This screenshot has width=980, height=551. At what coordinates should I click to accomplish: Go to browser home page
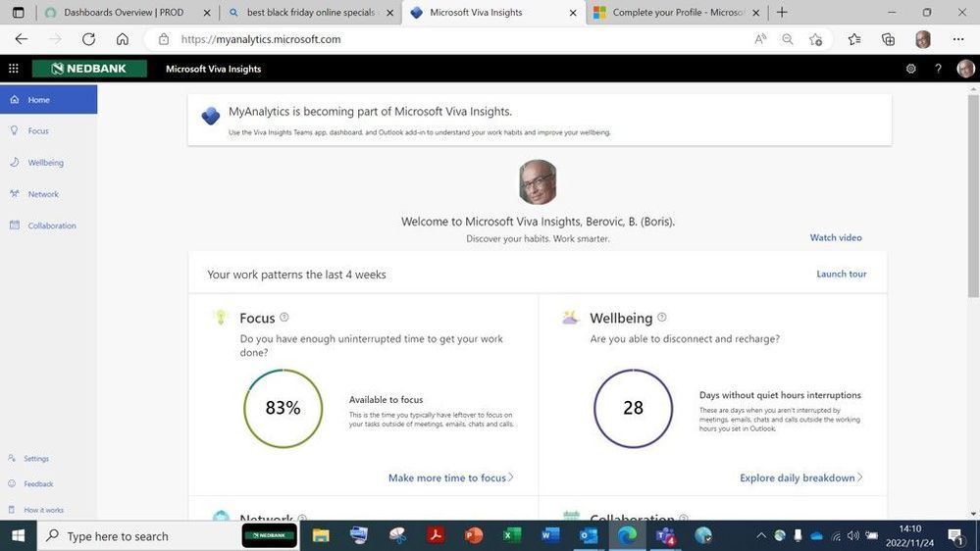tap(123, 39)
